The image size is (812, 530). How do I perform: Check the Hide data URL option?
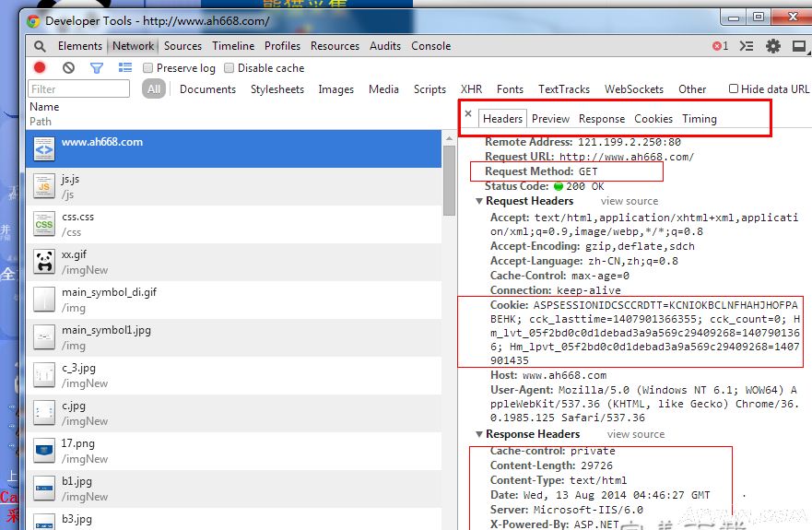(x=734, y=89)
